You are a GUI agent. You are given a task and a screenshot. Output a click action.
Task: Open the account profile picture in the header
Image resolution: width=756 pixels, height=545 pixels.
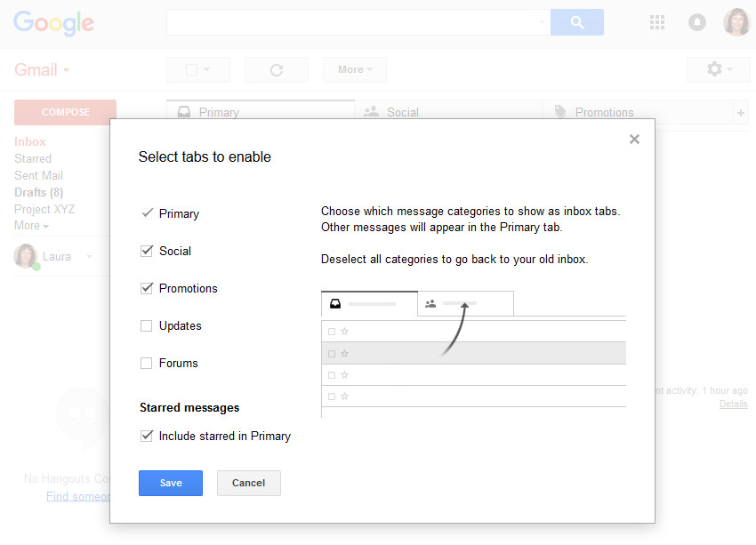click(x=736, y=21)
